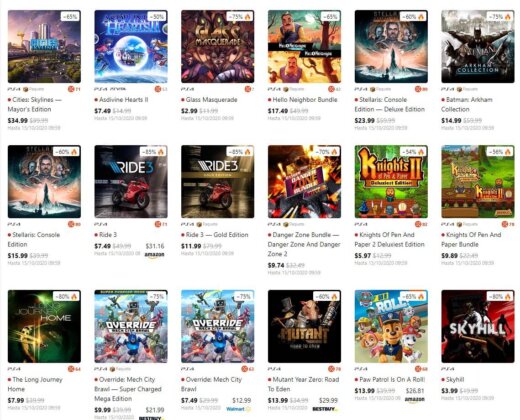Select the Knights of Pen and Paper 2 Deluxiest cover
This screenshot has width=520, height=420.
click(x=391, y=182)
